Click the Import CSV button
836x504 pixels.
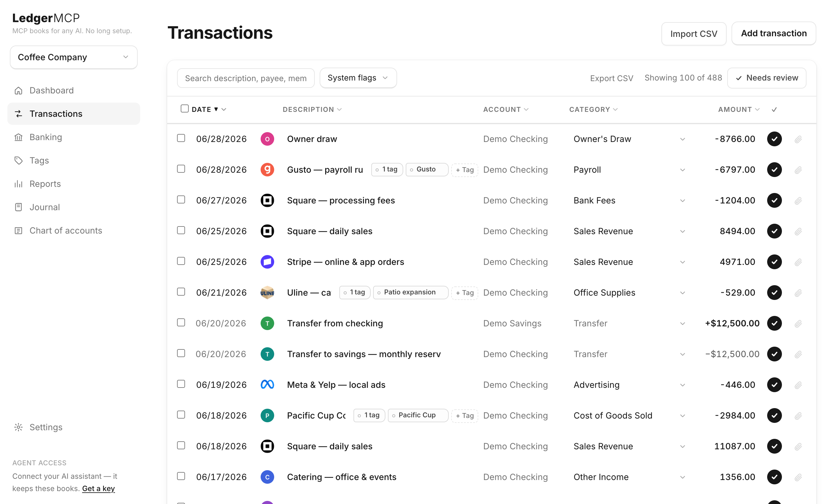pos(693,33)
